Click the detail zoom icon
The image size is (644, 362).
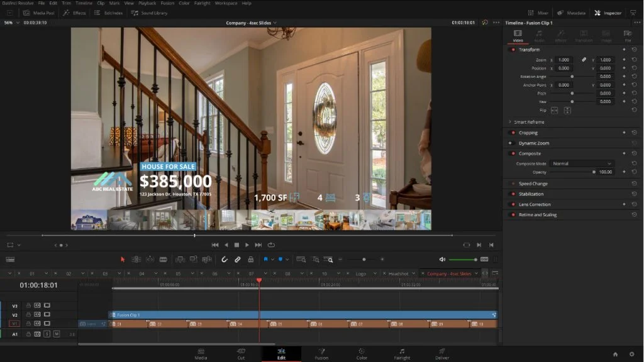[x=316, y=260]
